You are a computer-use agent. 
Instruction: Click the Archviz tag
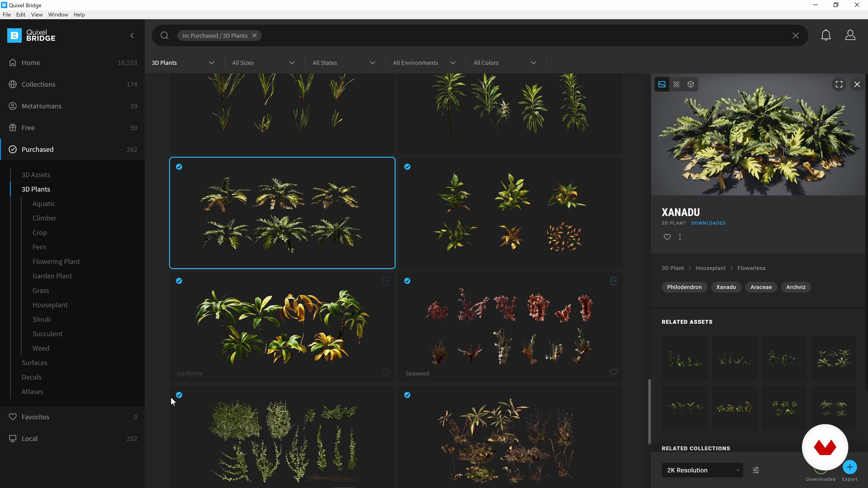(x=796, y=287)
